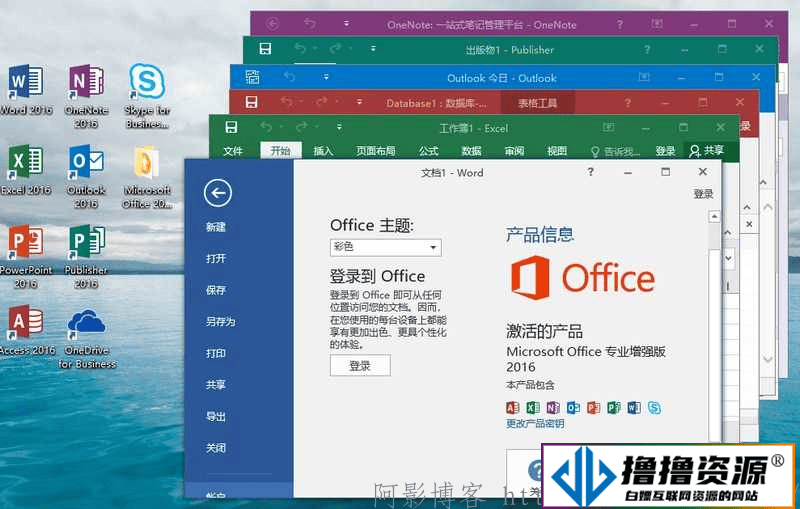Expand the Excel quick access toolbar customize arrow
Screen dimensions: 800x509
[339, 127]
